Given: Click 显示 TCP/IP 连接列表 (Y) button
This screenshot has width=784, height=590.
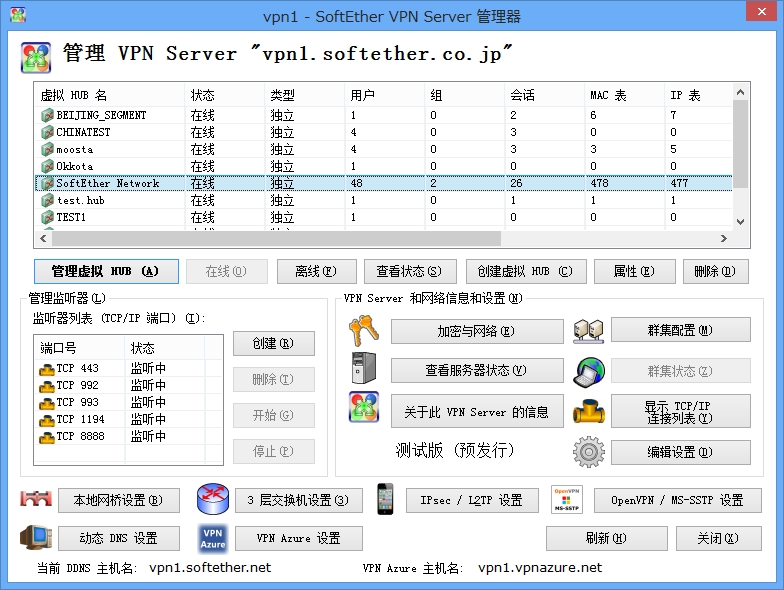Looking at the screenshot, I should click(x=680, y=412).
